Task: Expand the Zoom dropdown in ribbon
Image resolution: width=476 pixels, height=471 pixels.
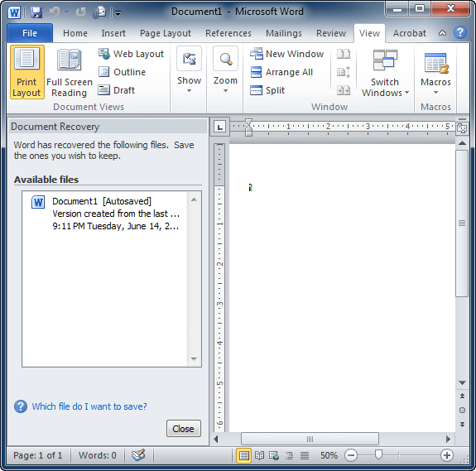Action: pyautogui.click(x=225, y=70)
